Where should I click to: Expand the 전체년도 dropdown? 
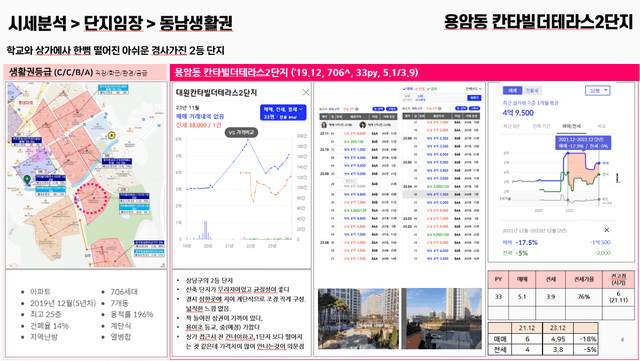click(x=474, y=89)
